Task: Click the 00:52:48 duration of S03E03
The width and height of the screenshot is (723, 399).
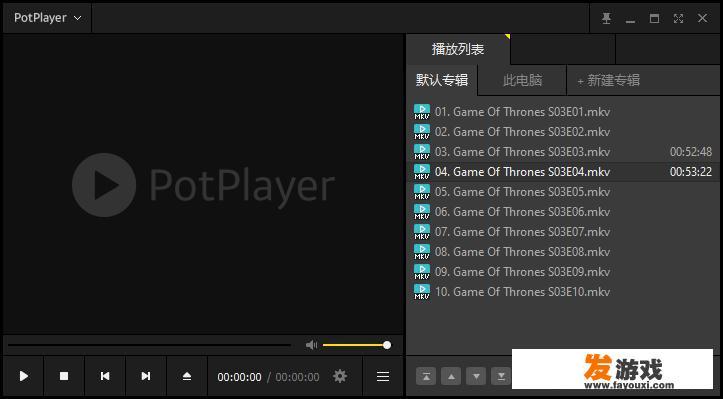Action: 691,152
